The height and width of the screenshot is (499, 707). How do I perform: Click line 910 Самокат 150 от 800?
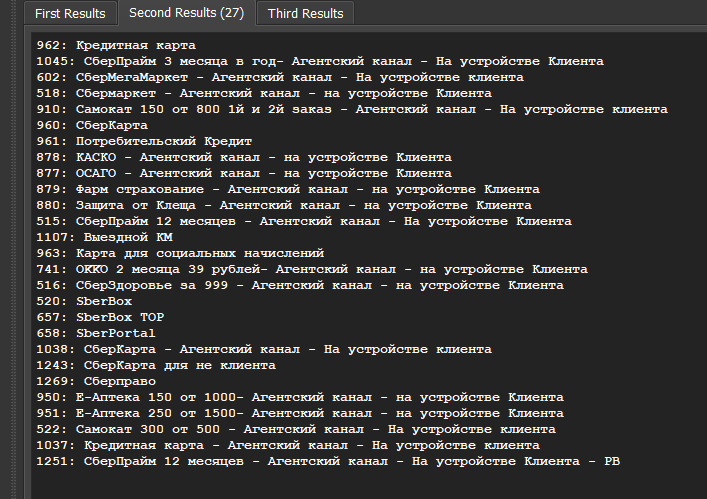pyautogui.click(x=352, y=109)
